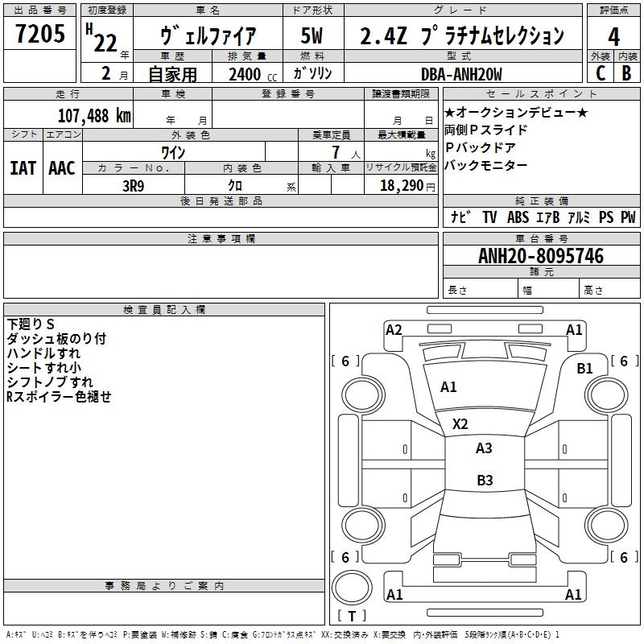
Task: Click the B3 damage mark on the roof
Action: (x=484, y=481)
